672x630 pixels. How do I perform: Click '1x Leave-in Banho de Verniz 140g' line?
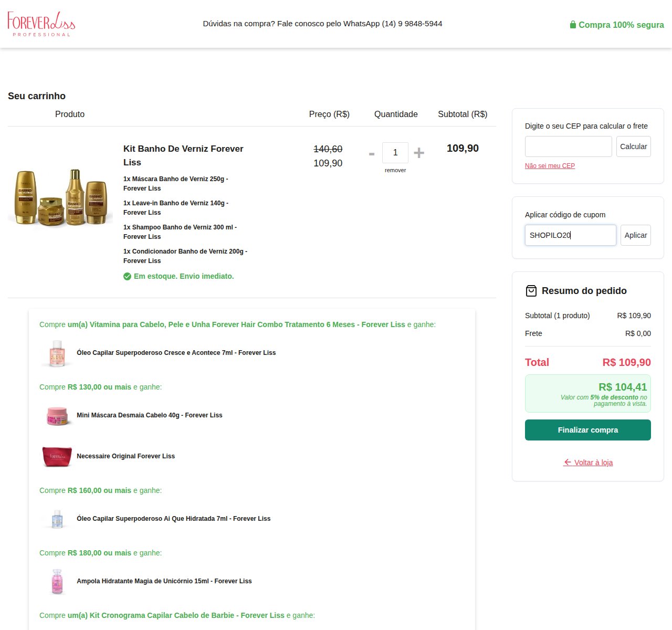(x=176, y=208)
